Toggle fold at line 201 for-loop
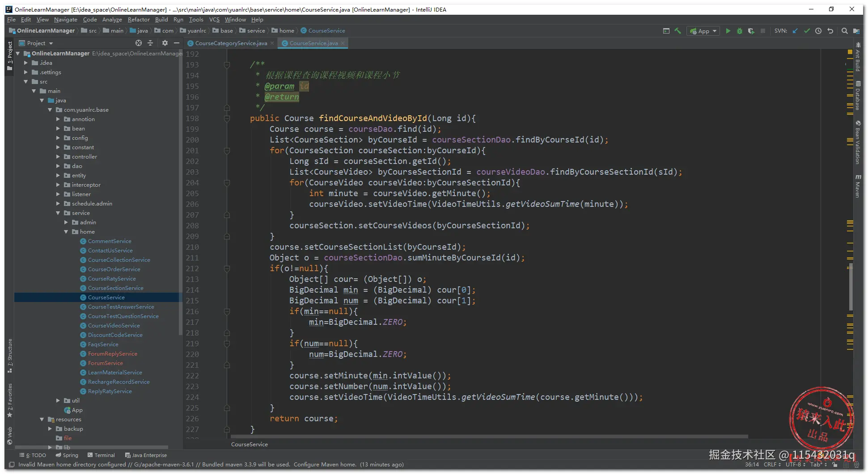The width and height of the screenshot is (868, 474). [x=227, y=151]
